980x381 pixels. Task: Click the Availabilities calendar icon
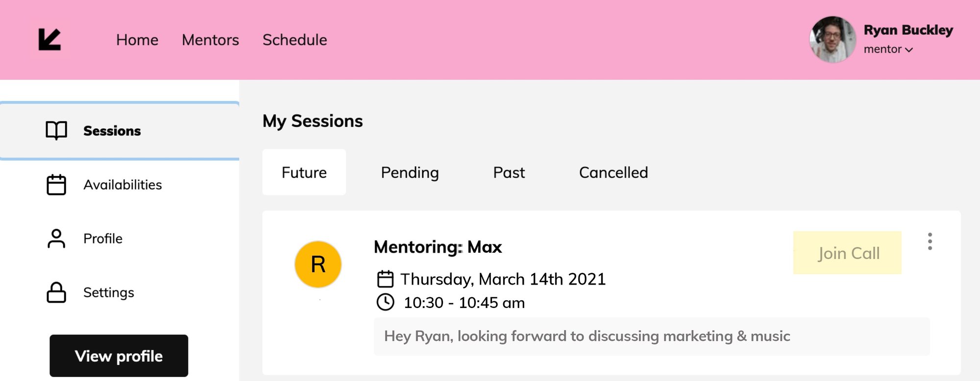click(x=56, y=185)
